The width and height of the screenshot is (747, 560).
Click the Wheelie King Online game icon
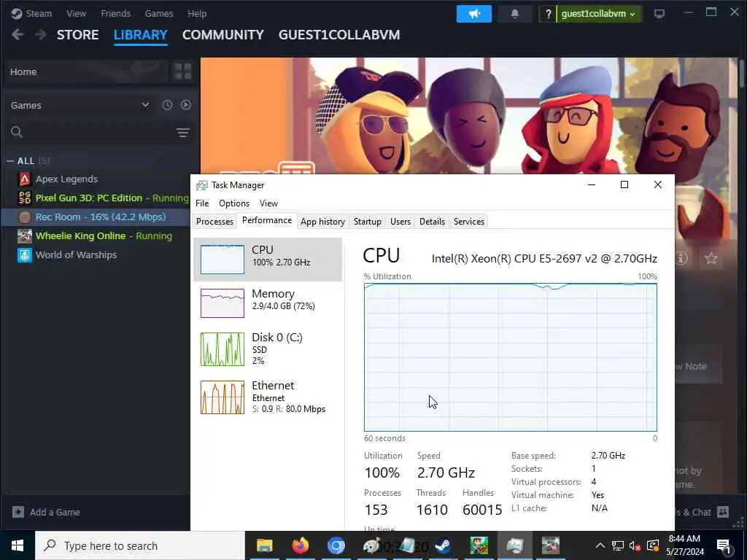[24, 236]
